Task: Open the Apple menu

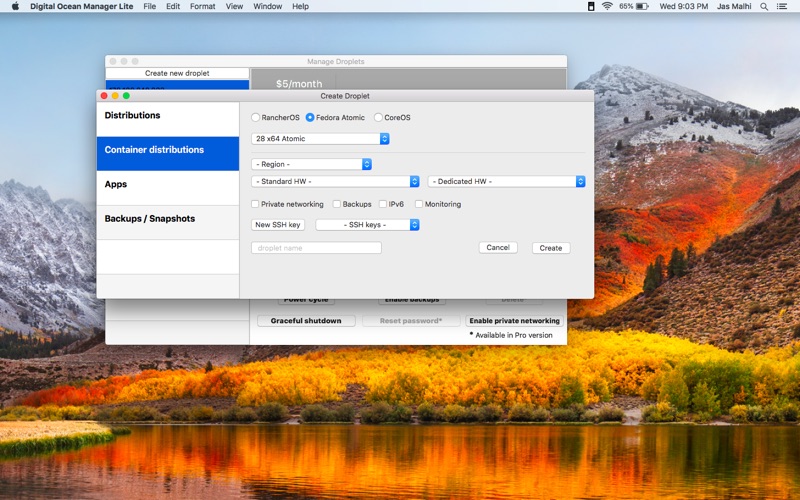Action: point(15,7)
